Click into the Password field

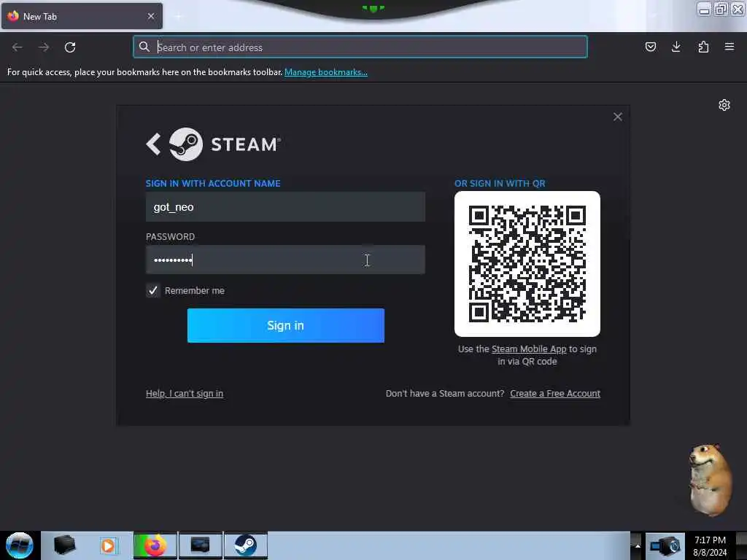click(285, 260)
